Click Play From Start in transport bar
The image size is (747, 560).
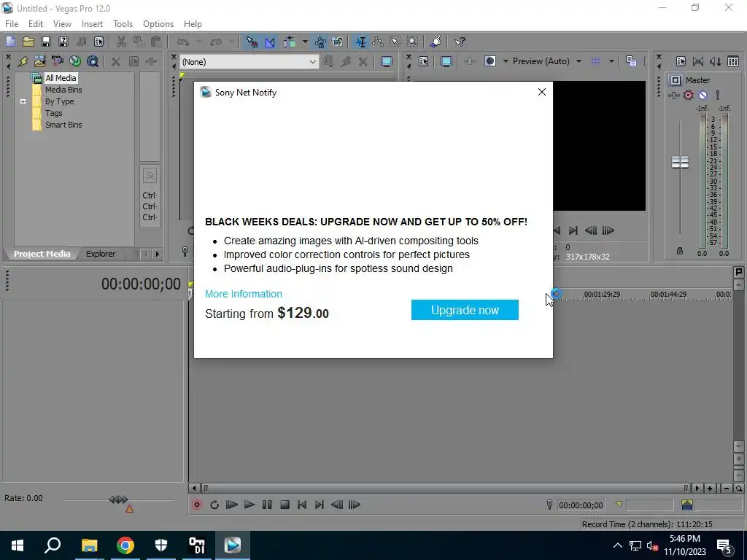231,505
